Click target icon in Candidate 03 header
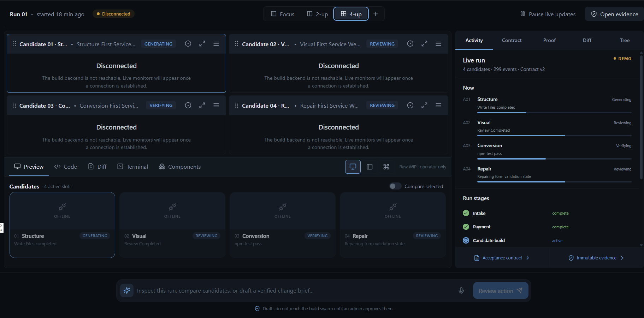This screenshot has height=318, width=644. click(x=188, y=105)
